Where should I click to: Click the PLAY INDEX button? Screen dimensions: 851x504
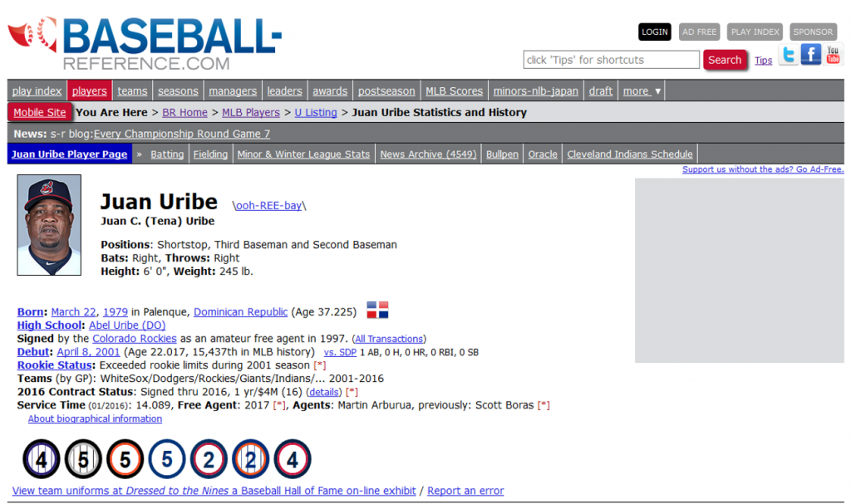pyautogui.click(x=755, y=32)
